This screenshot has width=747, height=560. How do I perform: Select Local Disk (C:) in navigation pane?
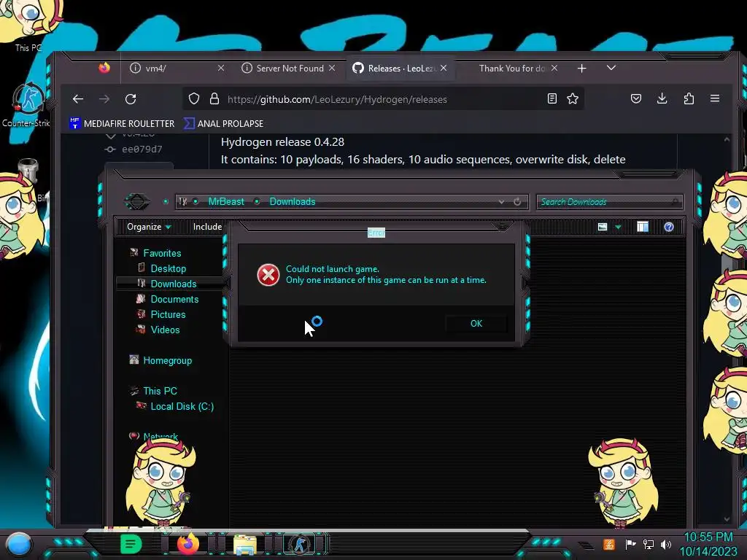coord(182,406)
